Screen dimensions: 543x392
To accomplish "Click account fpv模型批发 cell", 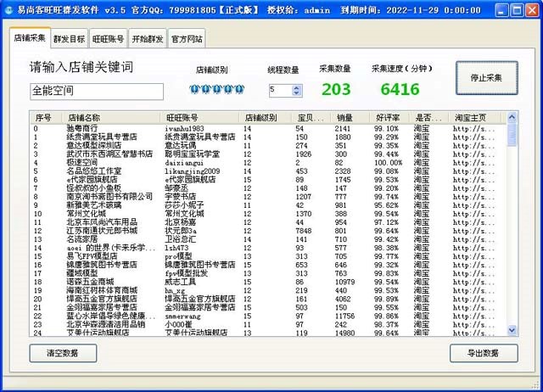I will (187, 273).
